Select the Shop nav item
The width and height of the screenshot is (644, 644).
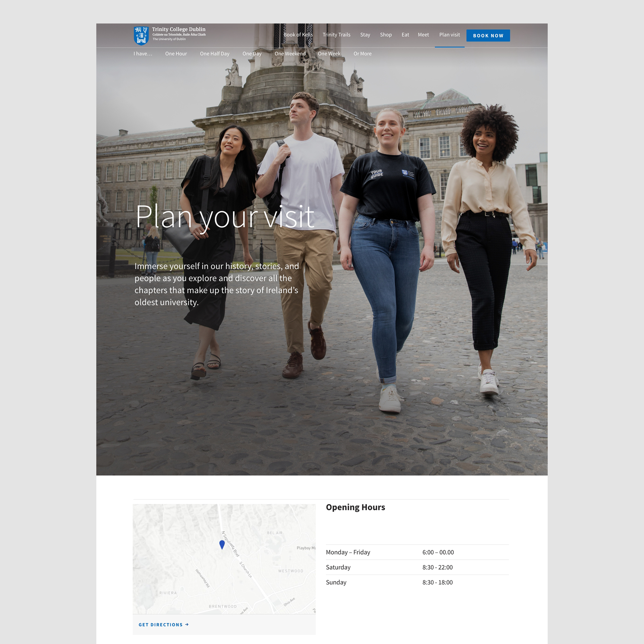coord(386,35)
